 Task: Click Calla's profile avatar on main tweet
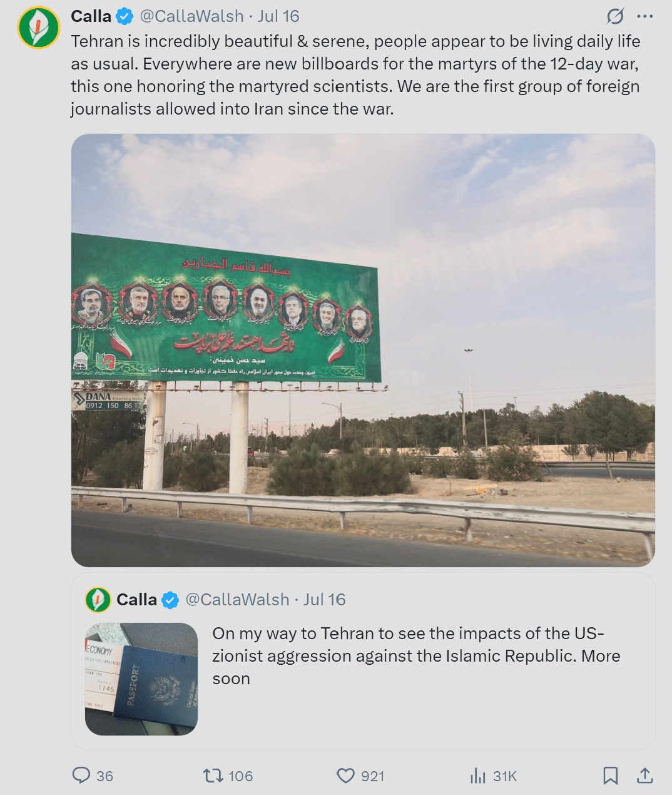39,28
